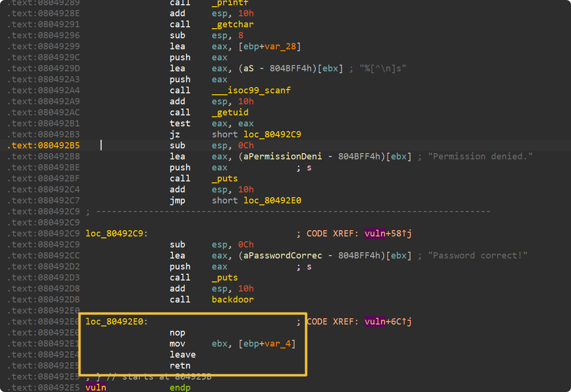571x392 pixels.
Task: Click address .text:080492A4
Action: click(x=43, y=90)
